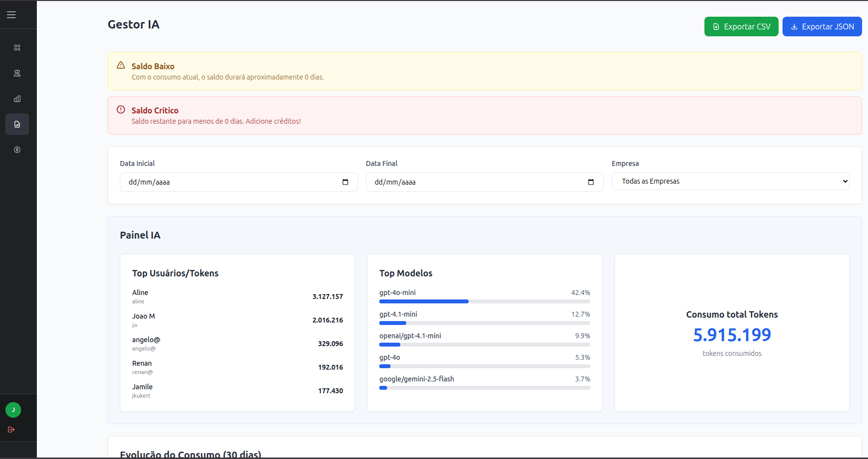
Task: Select the report document icon in sidebar
Action: [17, 124]
